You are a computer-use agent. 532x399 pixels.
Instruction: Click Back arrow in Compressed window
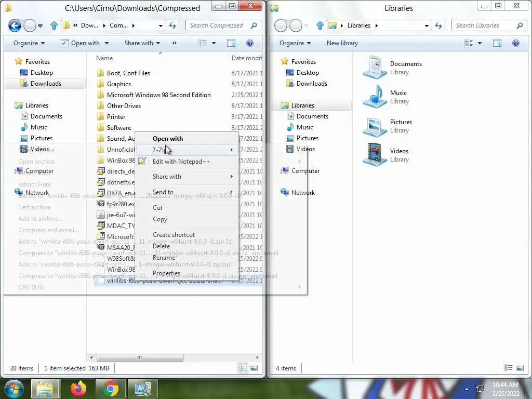pyautogui.click(x=15, y=25)
